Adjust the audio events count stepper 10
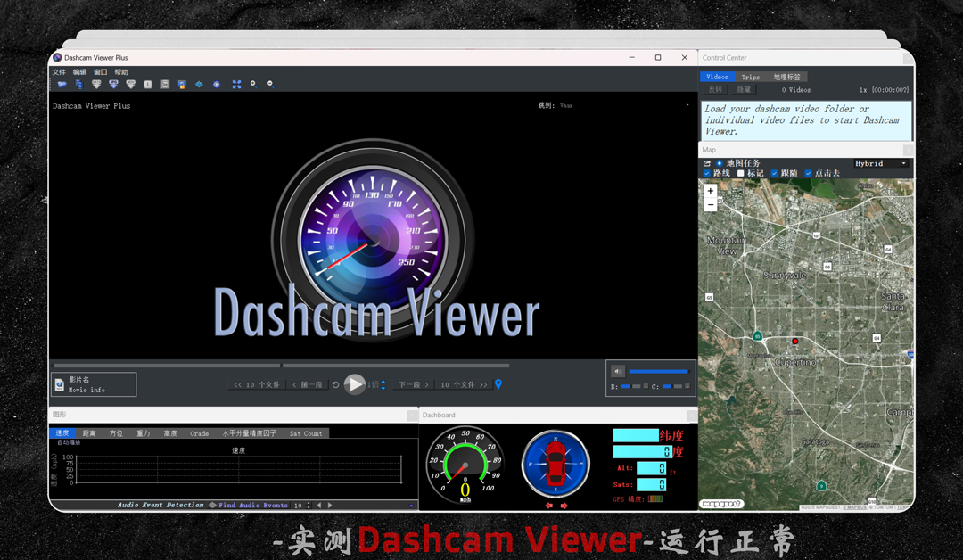 (309, 506)
